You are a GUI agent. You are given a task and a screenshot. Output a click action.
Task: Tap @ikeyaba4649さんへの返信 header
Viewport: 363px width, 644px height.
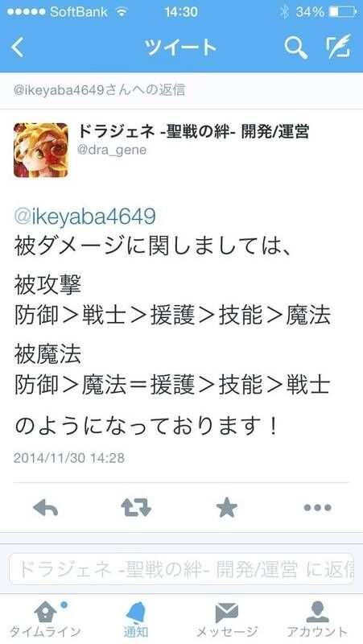tap(99, 90)
